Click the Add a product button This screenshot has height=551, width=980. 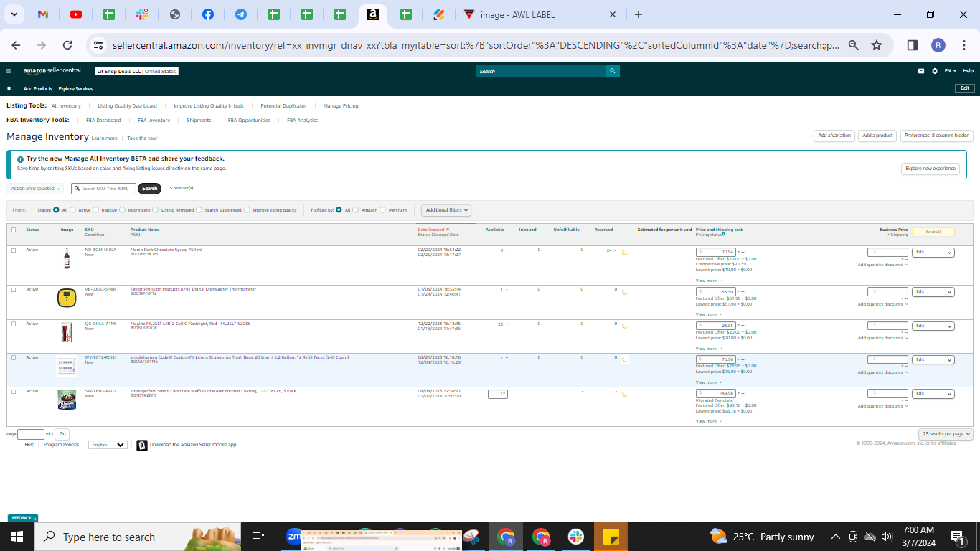(x=877, y=136)
